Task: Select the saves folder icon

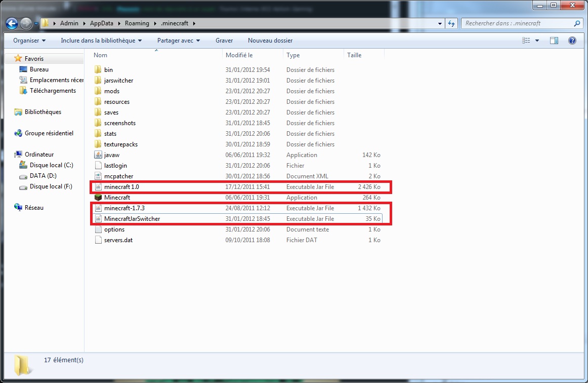Action: (x=98, y=112)
